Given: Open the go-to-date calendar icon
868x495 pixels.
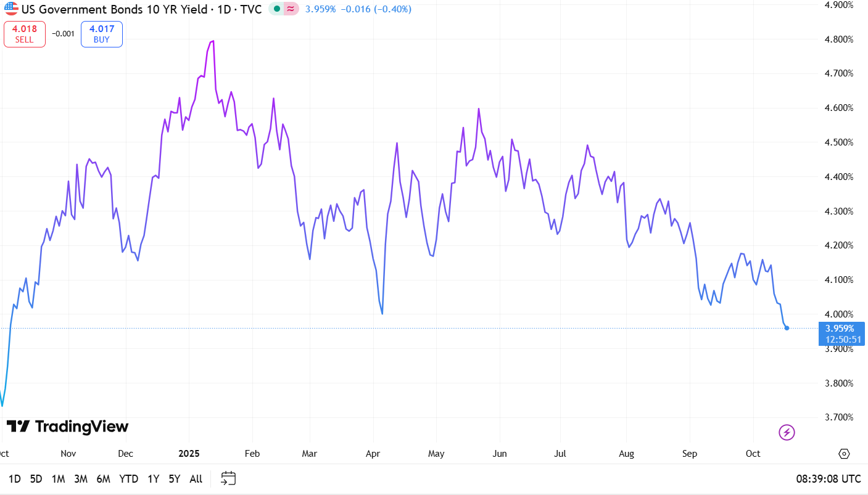Looking at the screenshot, I should pos(228,478).
